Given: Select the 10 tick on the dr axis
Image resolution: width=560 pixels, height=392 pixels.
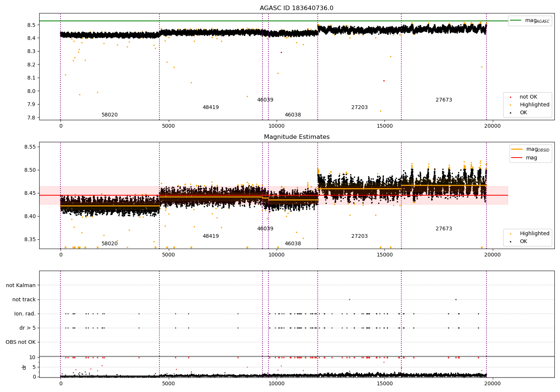Looking at the screenshot, I should [x=32, y=358].
